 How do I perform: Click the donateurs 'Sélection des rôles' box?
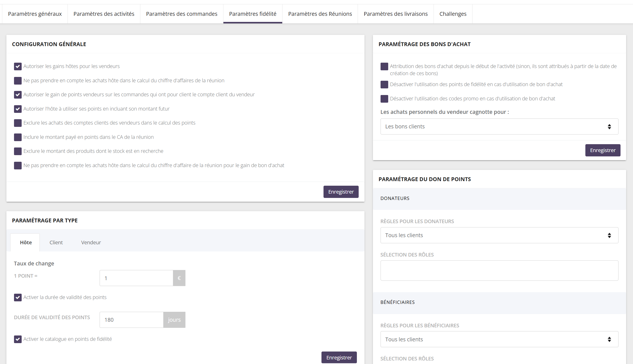point(499,271)
